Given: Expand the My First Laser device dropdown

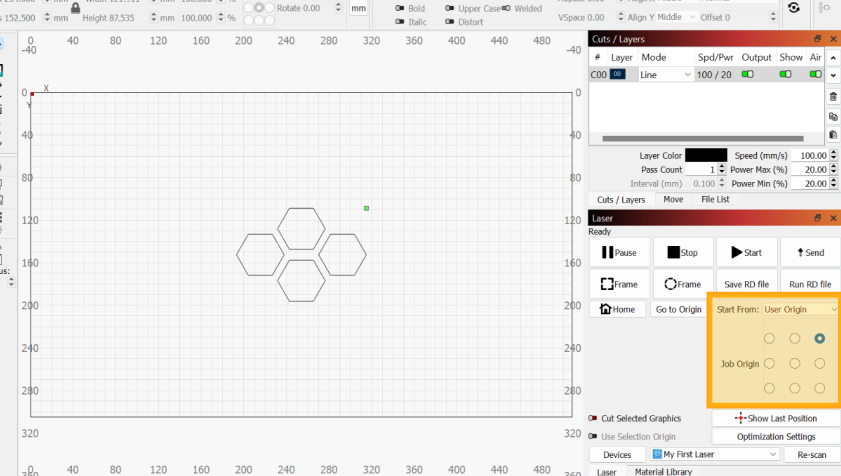Looking at the screenshot, I should pos(713,454).
